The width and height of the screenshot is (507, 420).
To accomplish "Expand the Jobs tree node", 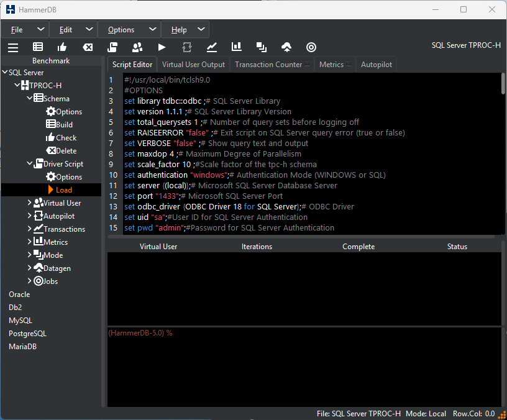I will tap(29, 281).
